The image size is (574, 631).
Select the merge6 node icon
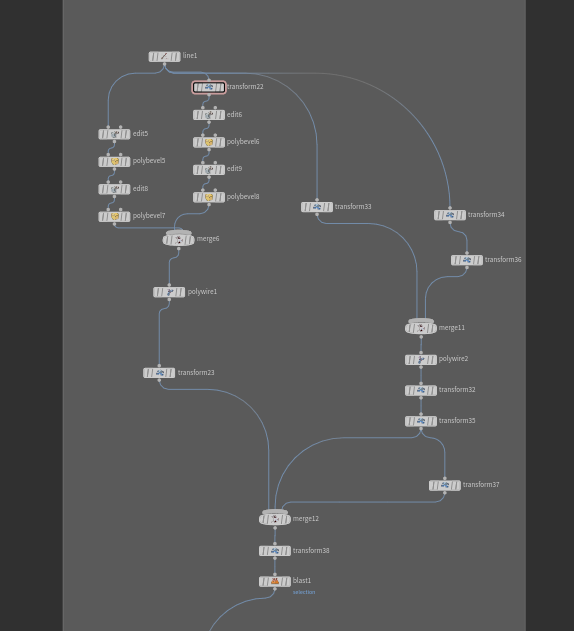click(179, 240)
